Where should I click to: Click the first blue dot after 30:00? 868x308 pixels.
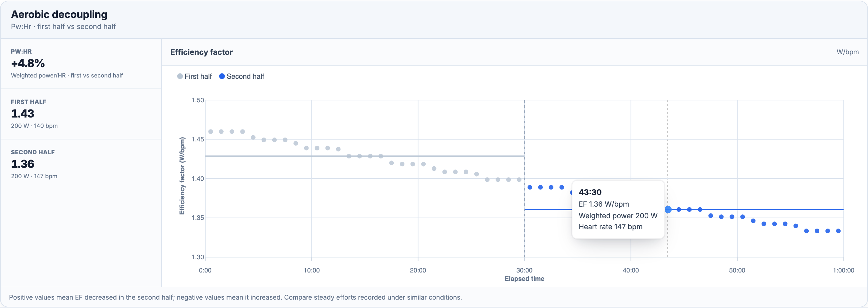[x=530, y=187]
